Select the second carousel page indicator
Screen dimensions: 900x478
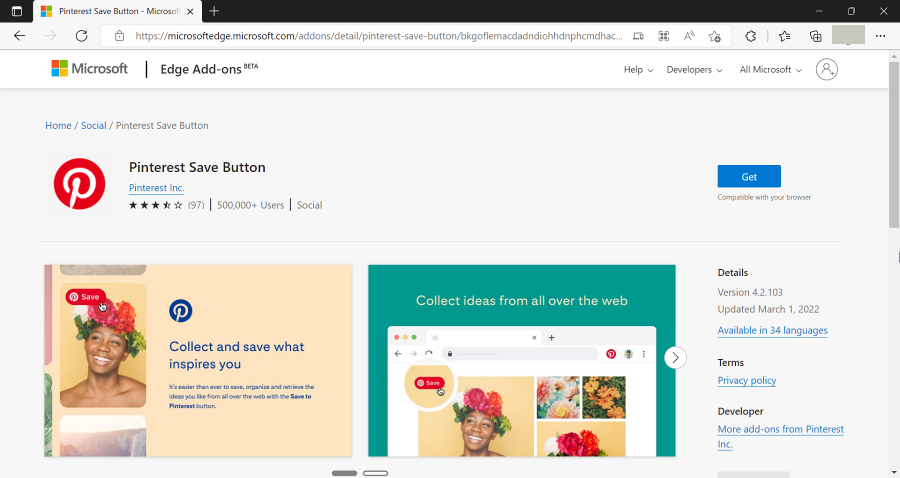[375, 473]
